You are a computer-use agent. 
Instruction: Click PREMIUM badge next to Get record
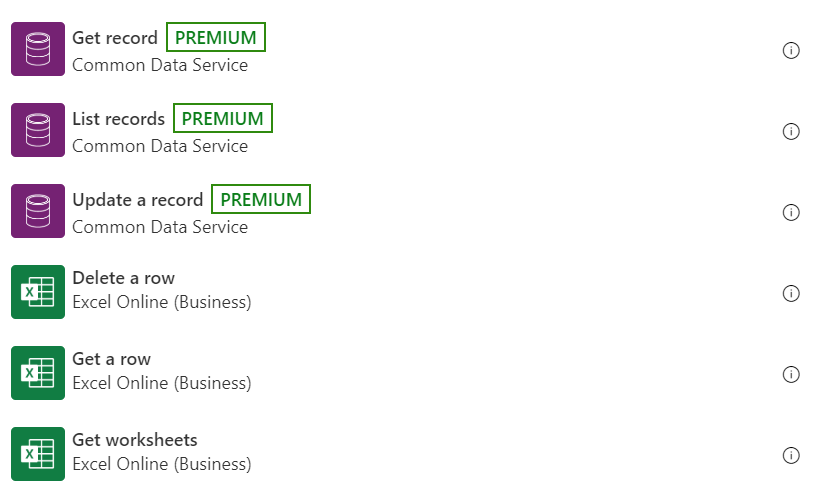(216, 37)
